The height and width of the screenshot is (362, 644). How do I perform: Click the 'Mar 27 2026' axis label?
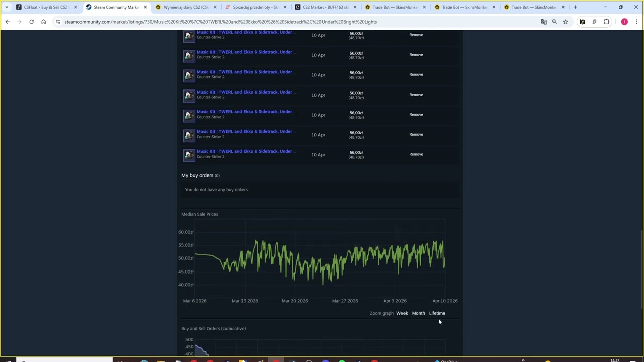(x=345, y=301)
